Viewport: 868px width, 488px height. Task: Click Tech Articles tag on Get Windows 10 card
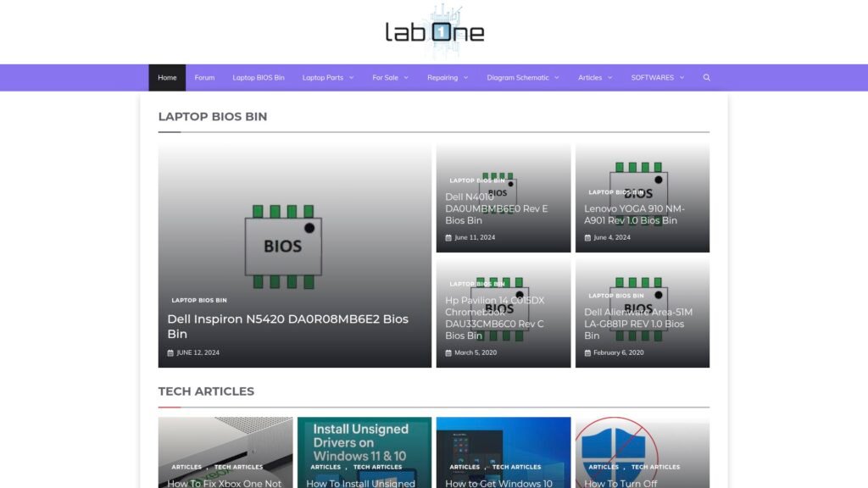516,467
